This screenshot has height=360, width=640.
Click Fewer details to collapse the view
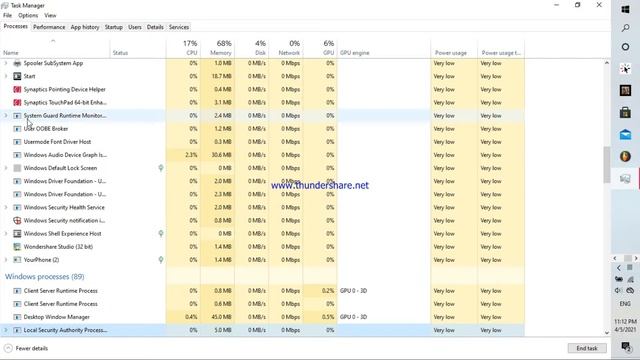point(26,348)
